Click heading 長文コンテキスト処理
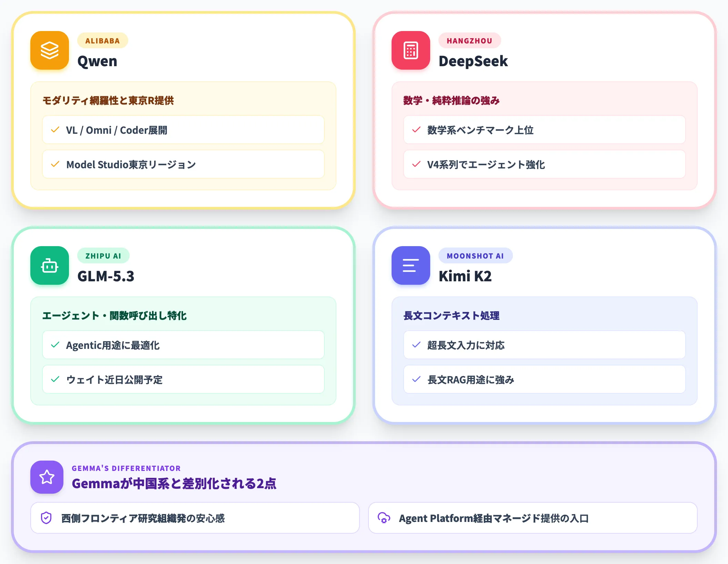 click(x=451, y=316)
